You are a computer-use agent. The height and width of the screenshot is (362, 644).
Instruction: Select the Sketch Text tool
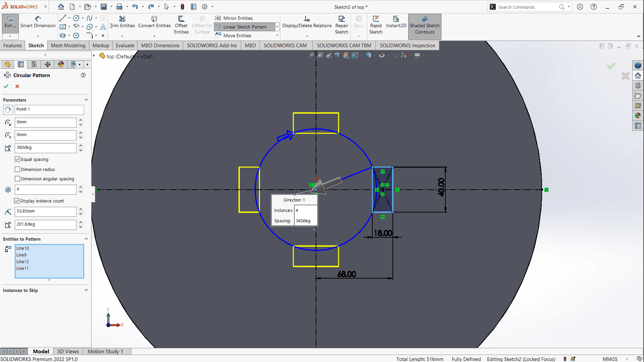pos(103,27)
